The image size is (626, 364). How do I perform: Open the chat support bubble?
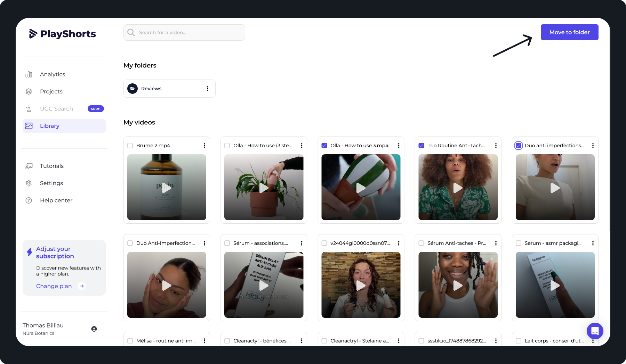(595, 331)
